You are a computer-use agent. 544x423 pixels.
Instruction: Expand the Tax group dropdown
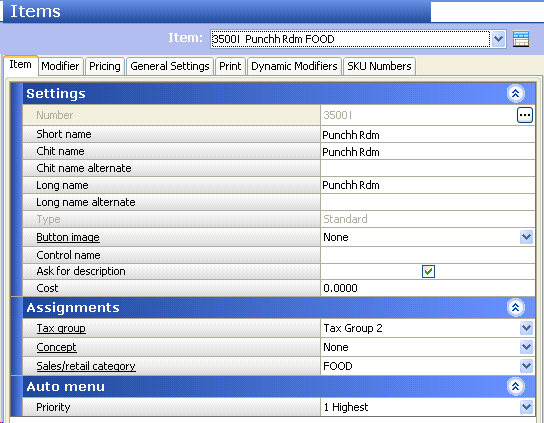526,328
